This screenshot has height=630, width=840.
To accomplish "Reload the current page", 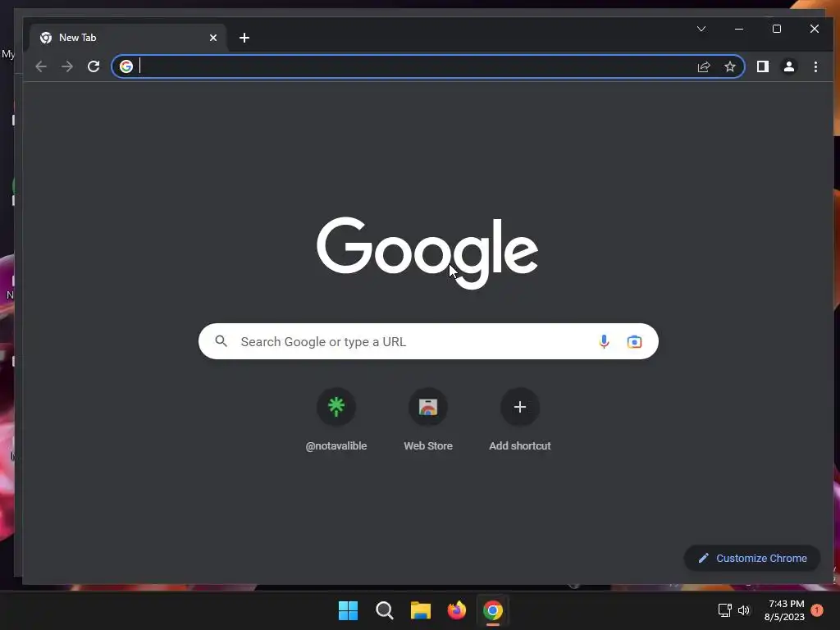I will pos(94,66).
